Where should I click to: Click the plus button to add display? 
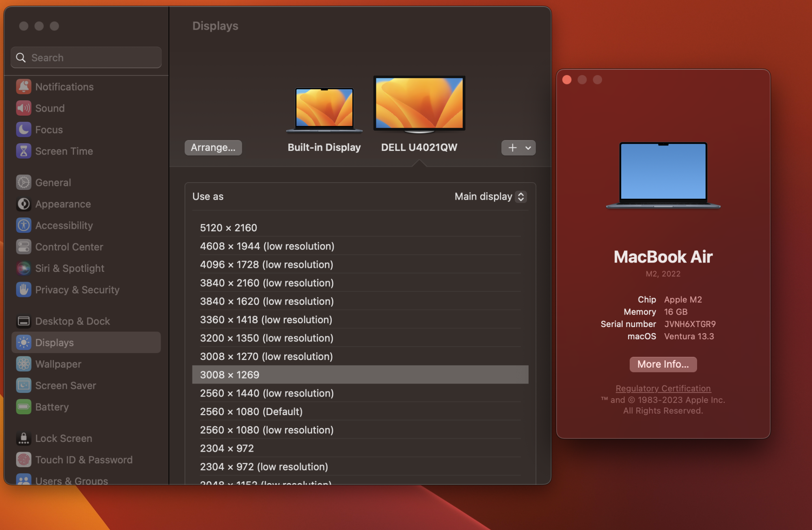pos(512,148)
